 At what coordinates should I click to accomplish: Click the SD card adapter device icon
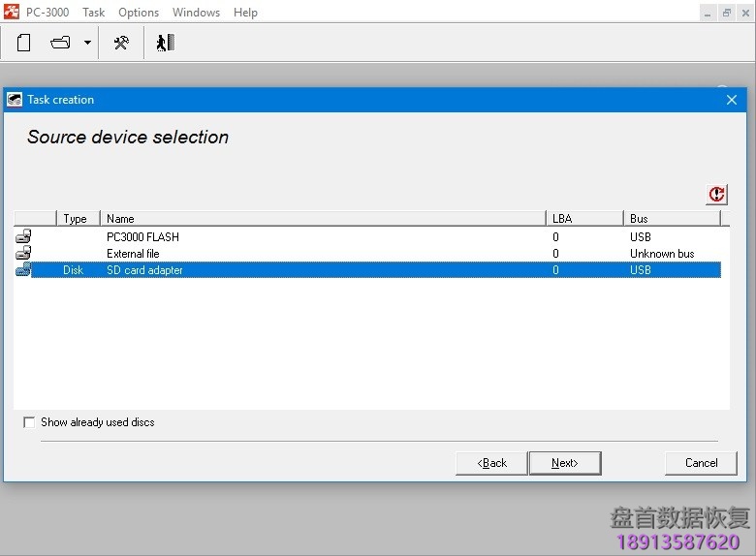pos(23,270)
